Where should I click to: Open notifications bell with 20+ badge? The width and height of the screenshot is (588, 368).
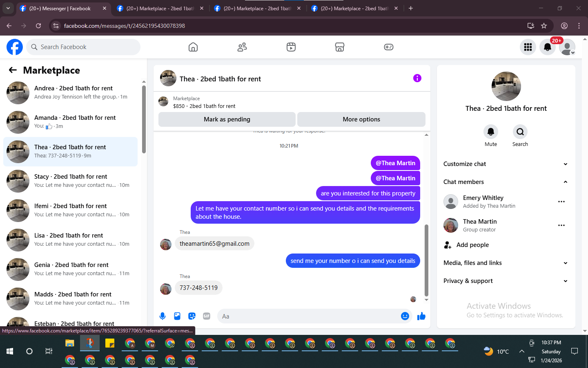(x=548, y=47)
